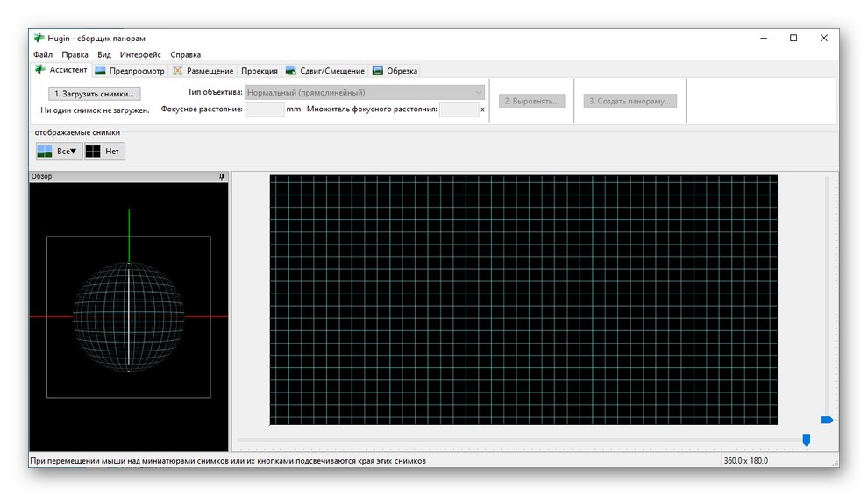Go to the Обрезка tab
Screen dimensions: 868x496
395,71
